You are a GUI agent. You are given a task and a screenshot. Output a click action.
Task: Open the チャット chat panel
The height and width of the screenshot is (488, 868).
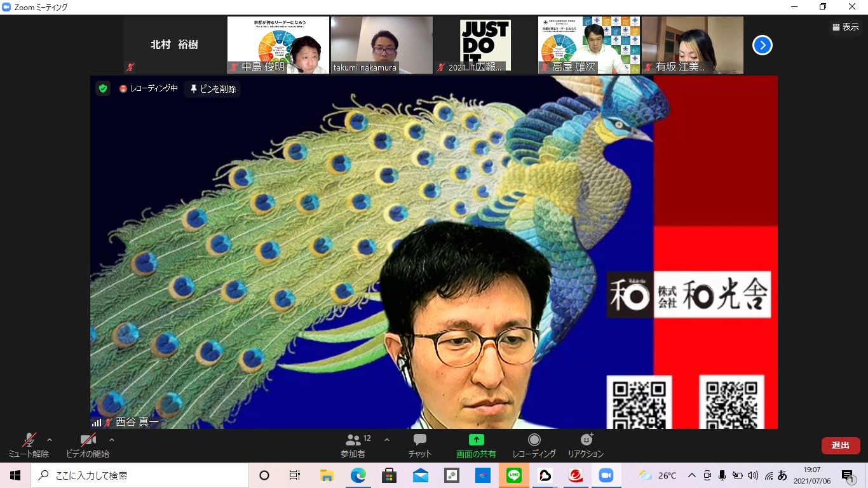click(420, 445)
